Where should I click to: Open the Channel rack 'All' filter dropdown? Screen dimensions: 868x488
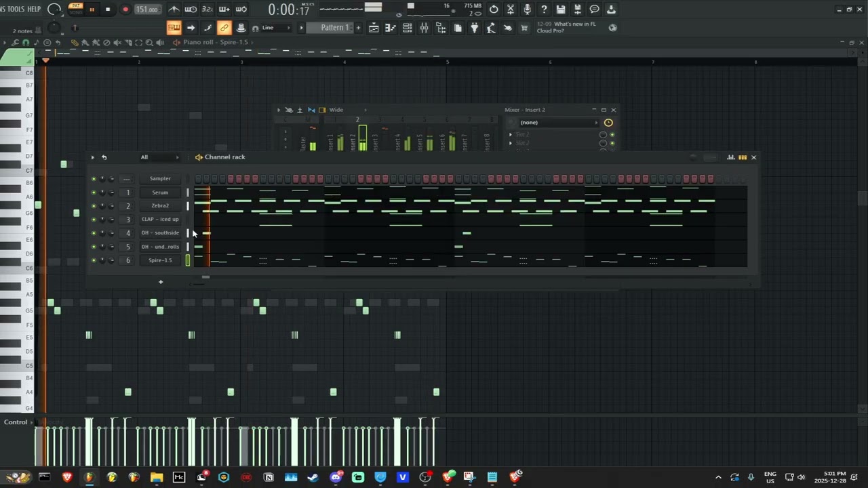click(x=160, y=157)
